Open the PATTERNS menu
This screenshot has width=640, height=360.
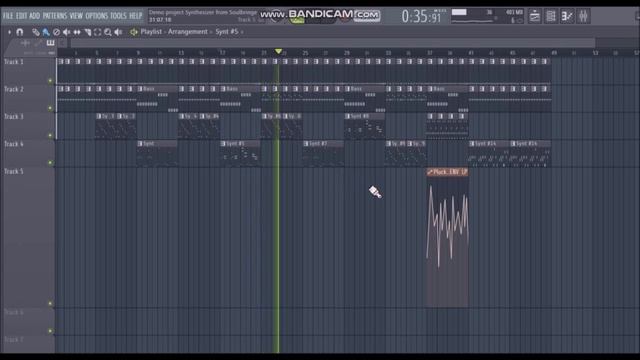coord(55,16)
